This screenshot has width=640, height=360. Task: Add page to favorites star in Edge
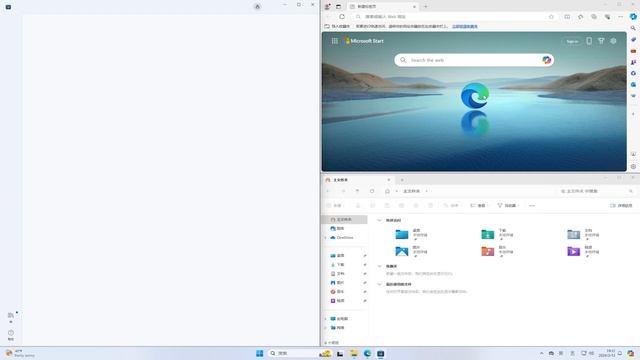point(551,17)
